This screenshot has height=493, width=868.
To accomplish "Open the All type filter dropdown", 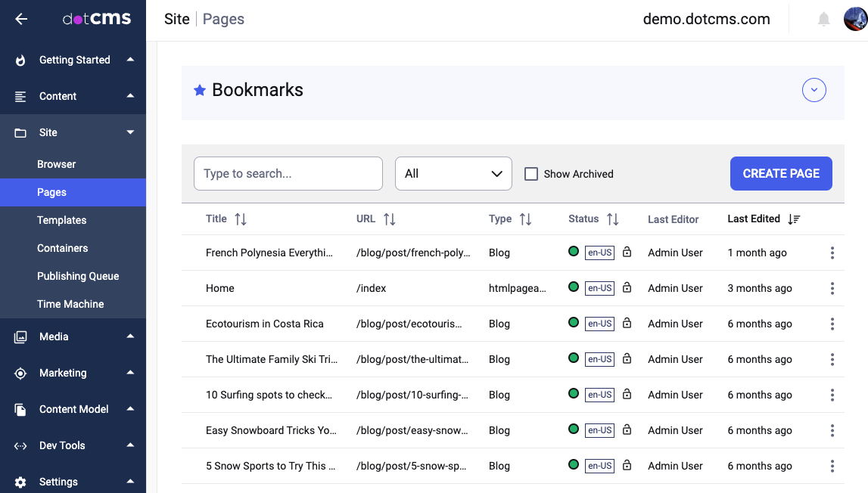I will point(453,173).
